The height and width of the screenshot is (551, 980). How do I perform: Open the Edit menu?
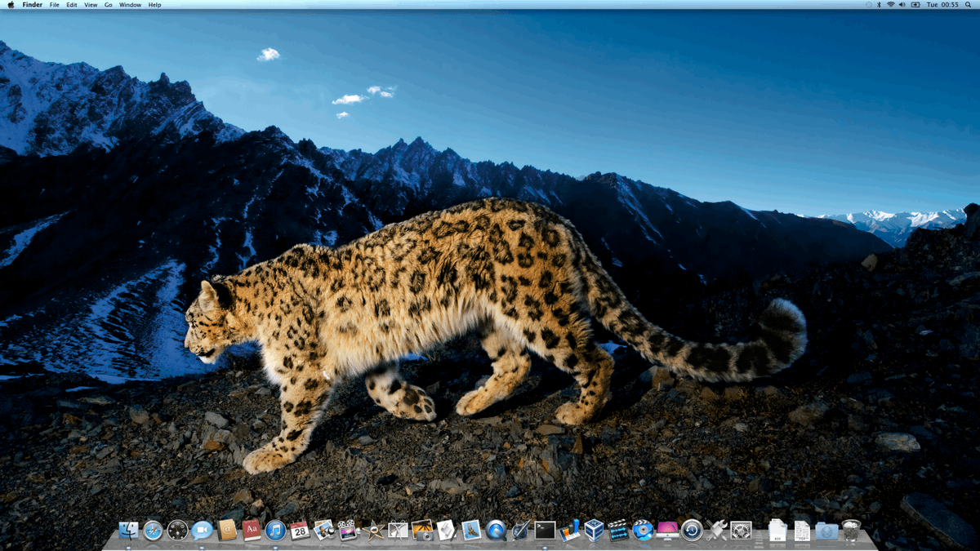click(72, 5)
